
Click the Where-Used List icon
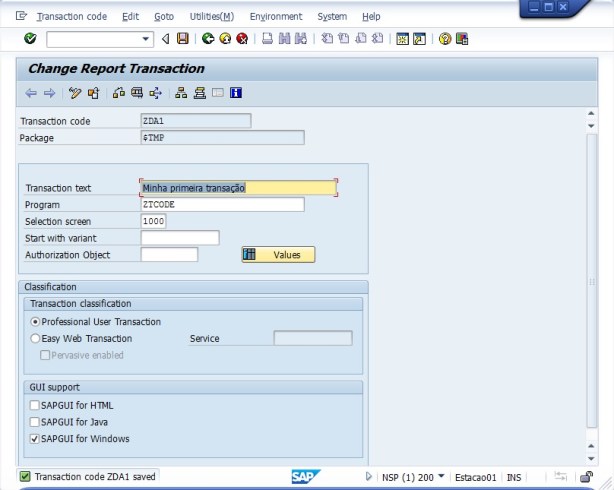point(137,93)
